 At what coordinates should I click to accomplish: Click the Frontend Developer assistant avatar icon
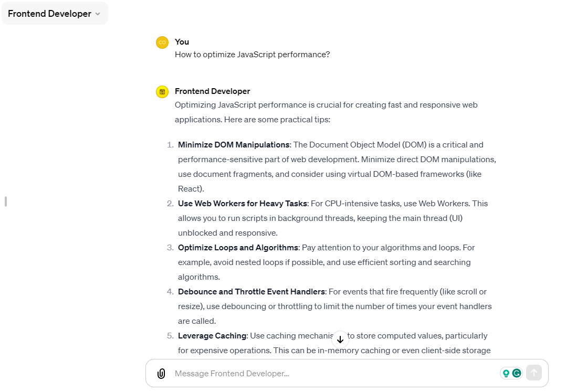(162, 91)
